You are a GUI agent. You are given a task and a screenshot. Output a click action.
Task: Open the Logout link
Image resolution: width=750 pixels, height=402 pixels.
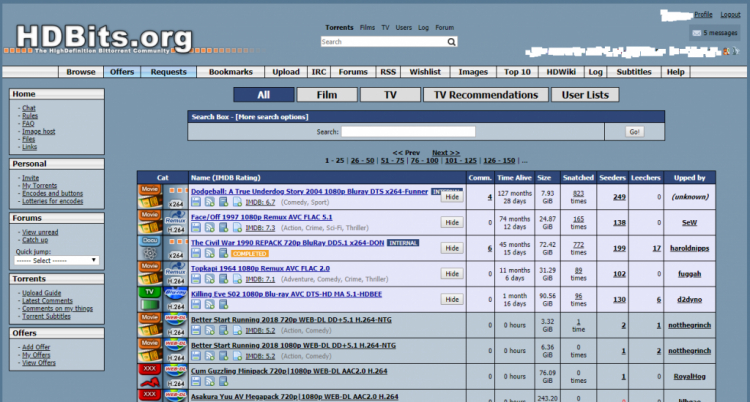pos(730,15)
